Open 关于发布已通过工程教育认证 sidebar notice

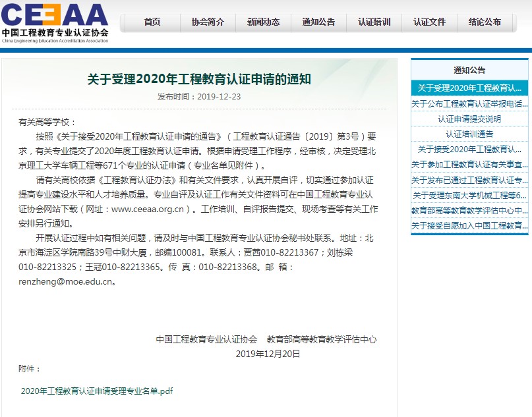click(469, 180)
